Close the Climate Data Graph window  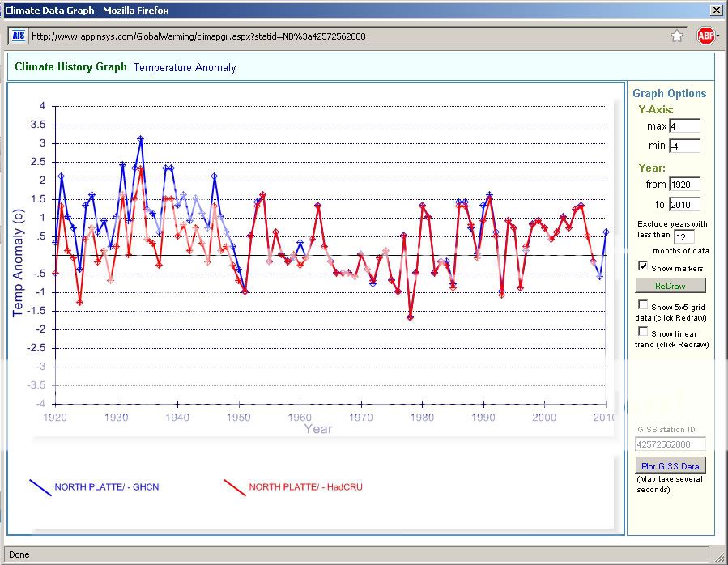coord(716,11)
